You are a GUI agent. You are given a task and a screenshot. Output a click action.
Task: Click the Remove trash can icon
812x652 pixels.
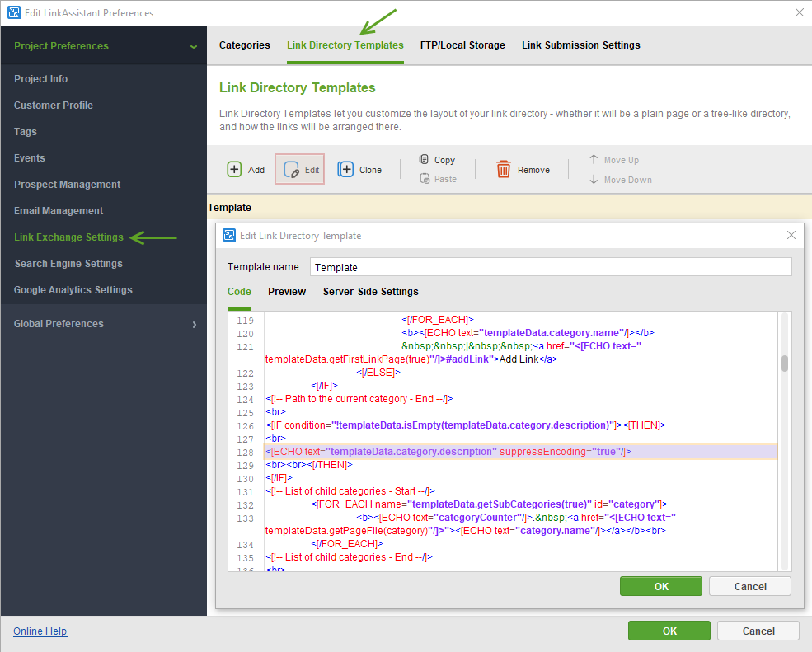(x=504, y=169)
